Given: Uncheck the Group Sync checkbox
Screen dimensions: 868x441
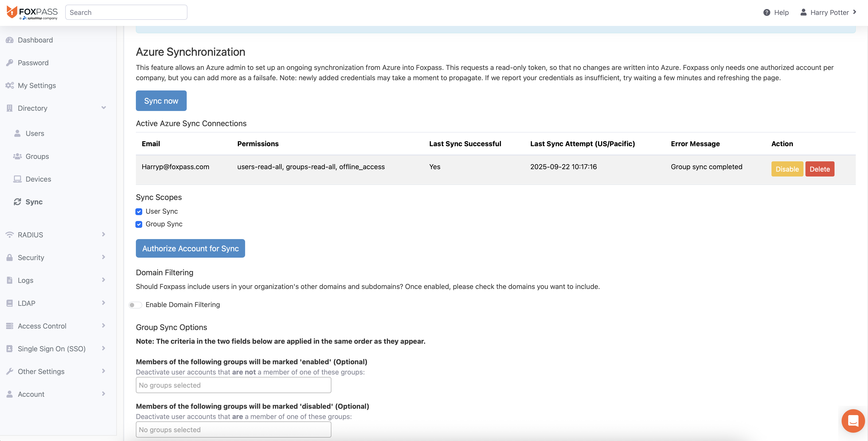Looking at the screenshot, I should coord(139,224).
